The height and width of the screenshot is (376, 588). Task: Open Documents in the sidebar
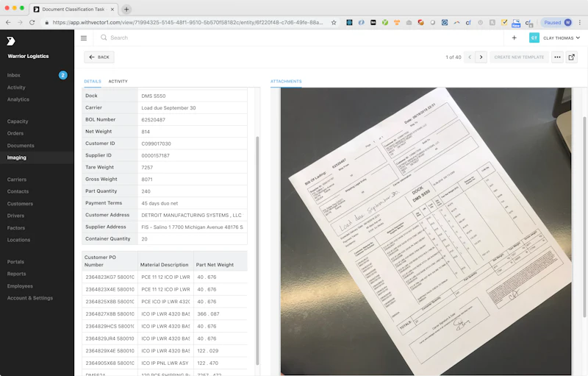[21, 146]
